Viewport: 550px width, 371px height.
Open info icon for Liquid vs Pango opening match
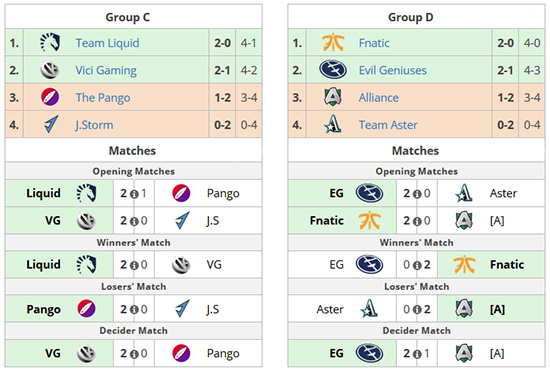(134, 194)
